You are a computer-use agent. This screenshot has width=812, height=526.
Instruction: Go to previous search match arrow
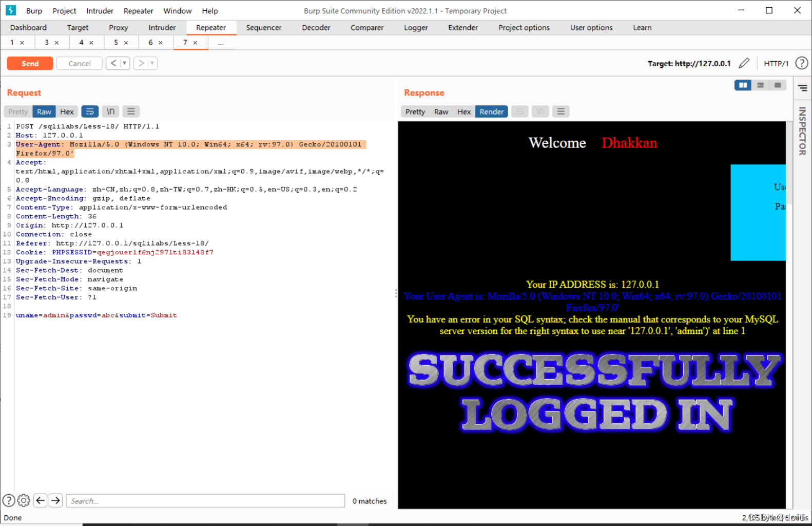(41, 500)
